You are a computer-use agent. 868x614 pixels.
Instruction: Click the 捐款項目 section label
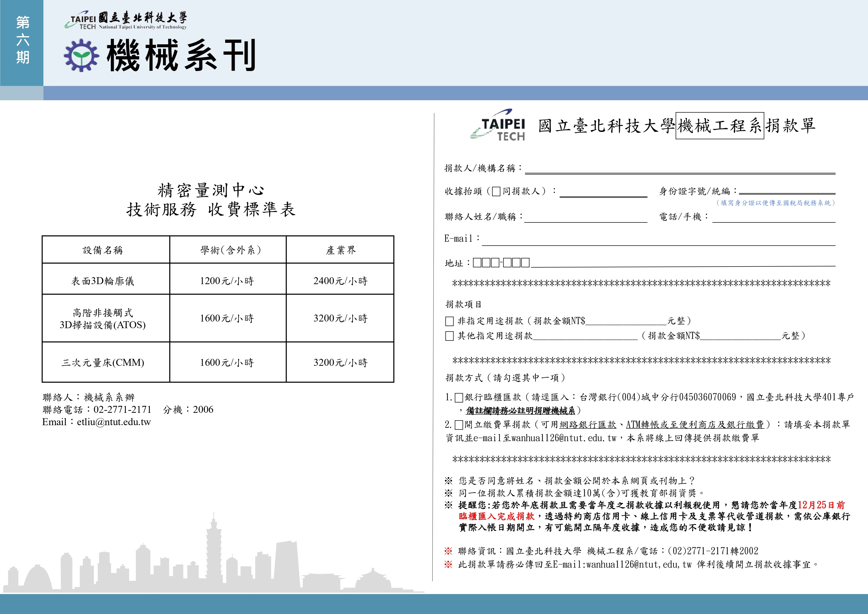(x=463, y=304)
